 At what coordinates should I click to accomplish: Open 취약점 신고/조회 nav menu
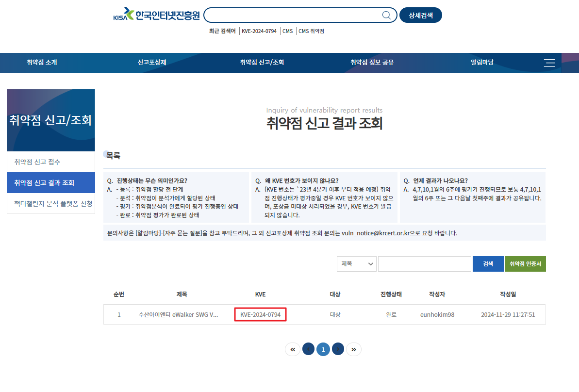tap(262, 63)
